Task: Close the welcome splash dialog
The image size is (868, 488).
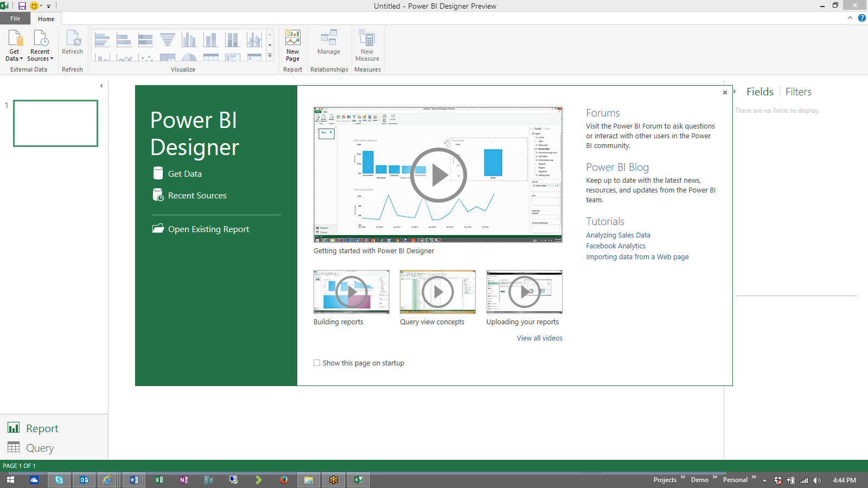Action: [725, 92]
